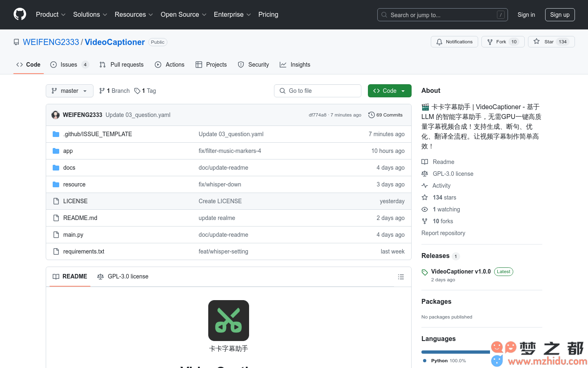Open the app folder

(x=68, y=151)
